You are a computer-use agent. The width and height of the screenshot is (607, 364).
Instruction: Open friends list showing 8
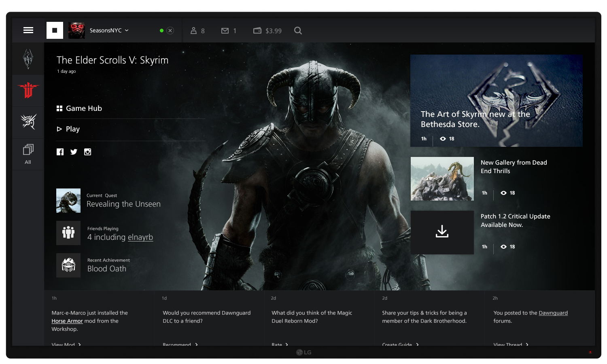coord(197,31)
